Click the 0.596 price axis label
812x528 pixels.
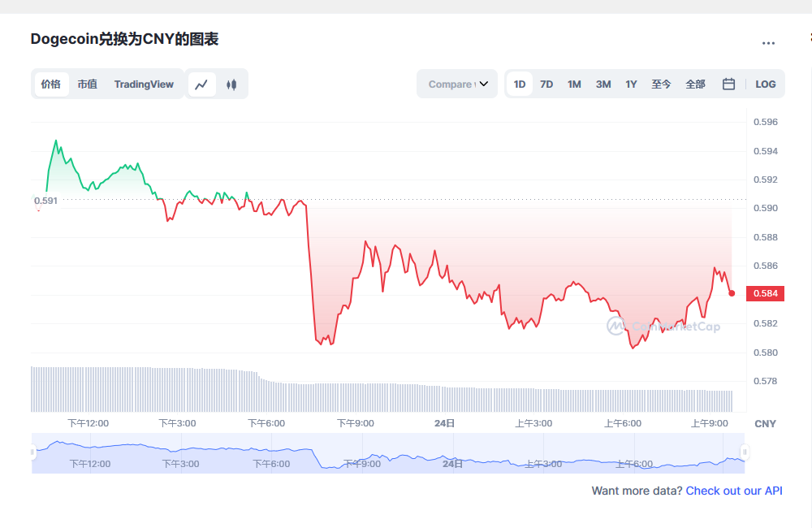click(766, 123)
